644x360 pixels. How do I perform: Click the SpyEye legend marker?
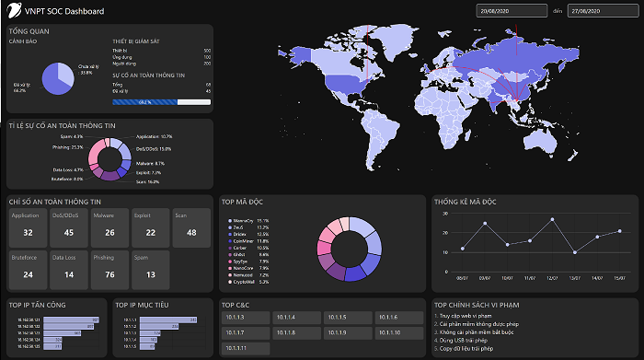230,261
